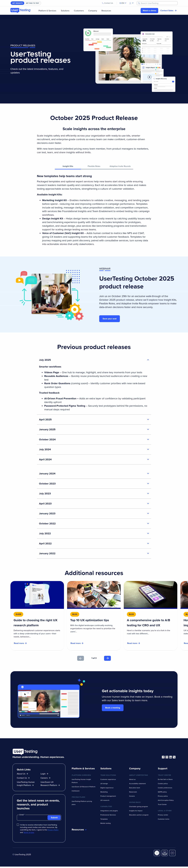Open the Instagram icon in the footer

pos(167,757)
